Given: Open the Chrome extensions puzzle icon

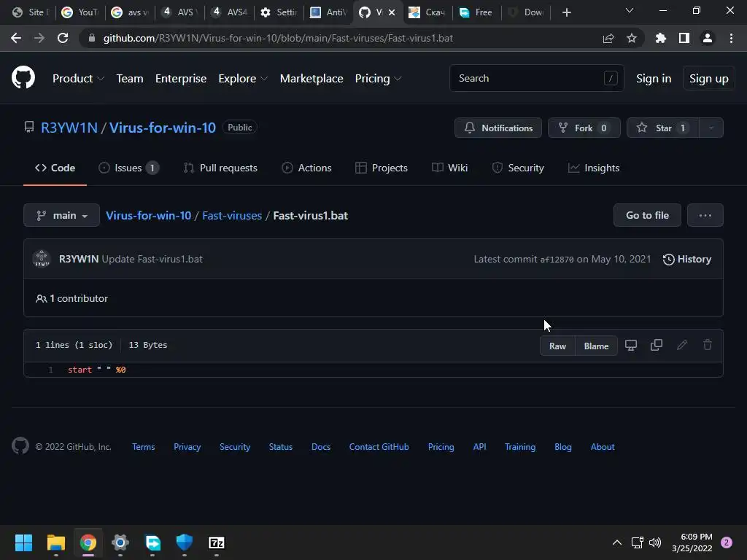Looking at the screenshot, I should [661, 38].
